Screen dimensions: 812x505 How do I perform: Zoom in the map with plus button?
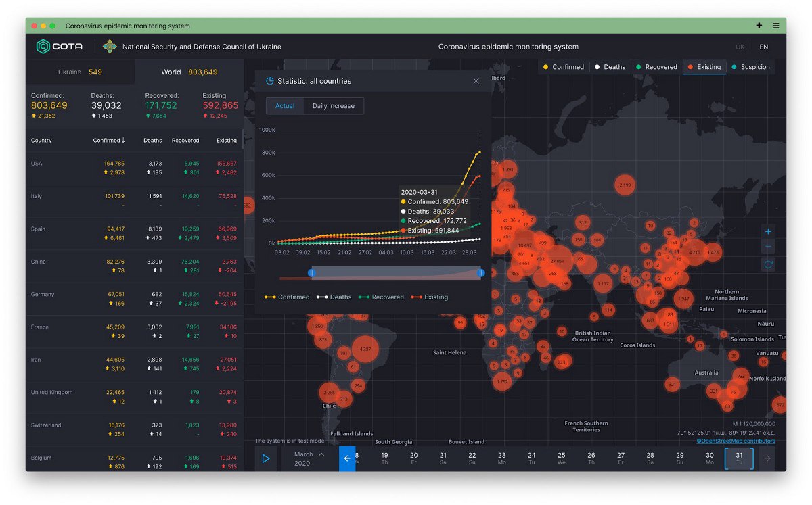pos(768,231)
